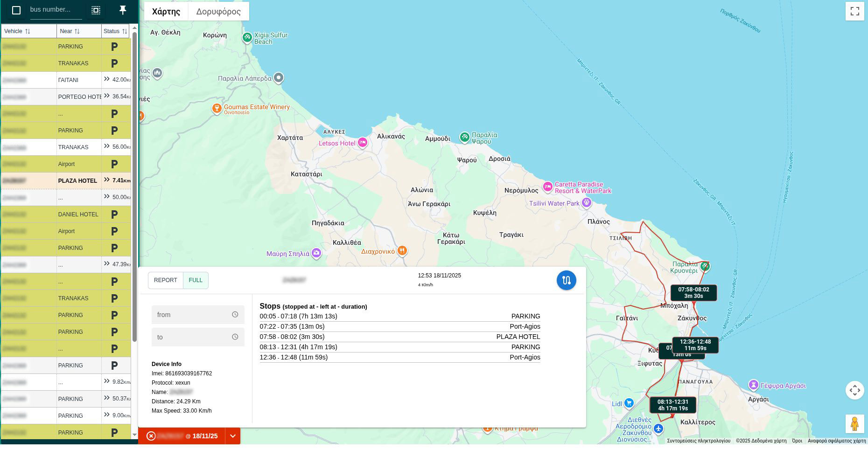This screenshot has width=868, height=449.
Task: Toggle fullscreen map view
Action: [x=855, y=11]
